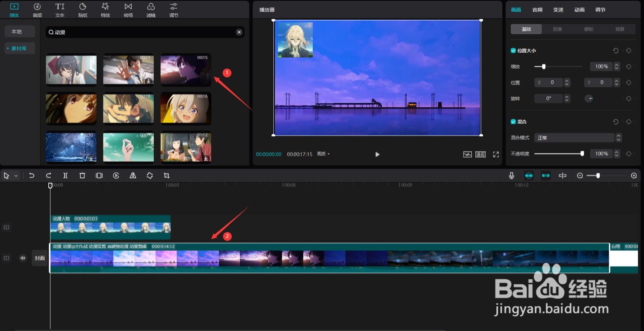
Task: Select the 00:16 blonde anime girl thumbnail
Action: [186, 108]
